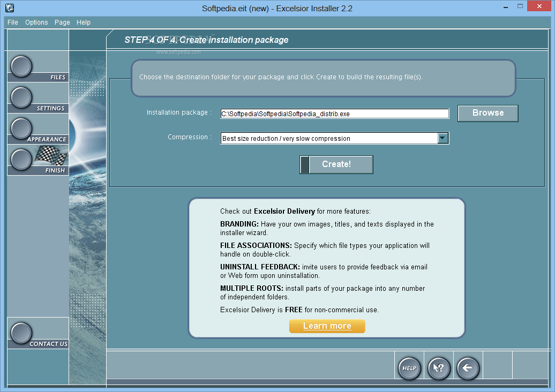Viewport: 555px width, 392px height.
Task: Maximize the Excelsior Installer window
Action: pos(520,6)
